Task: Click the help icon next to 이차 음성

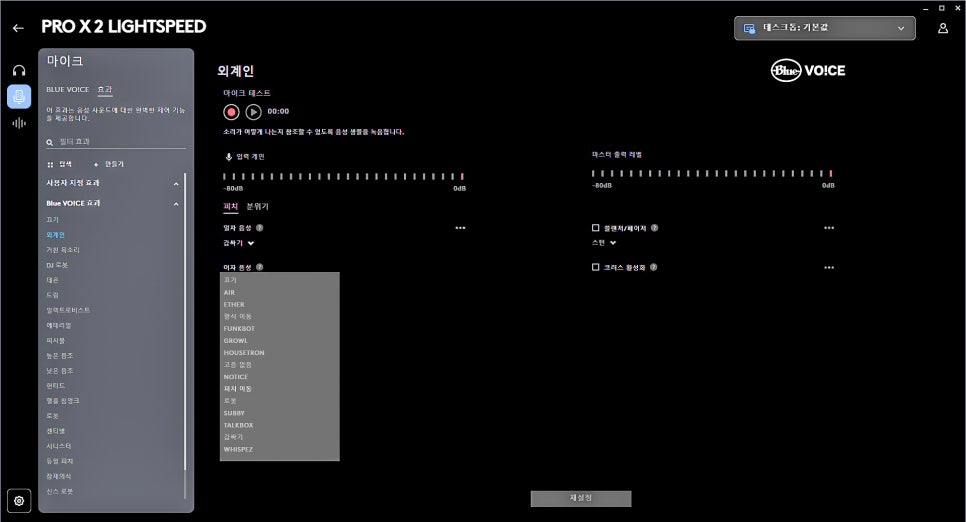Action: [259, 267]
